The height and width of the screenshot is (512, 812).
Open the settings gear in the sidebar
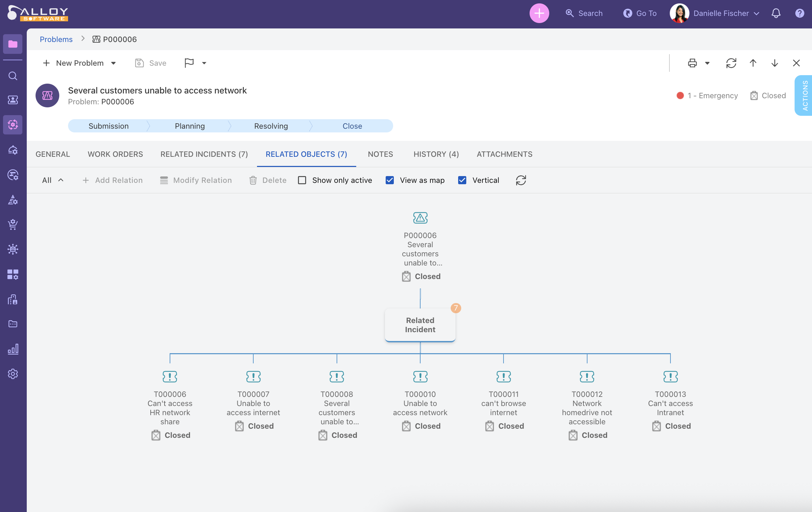(13, 374)
